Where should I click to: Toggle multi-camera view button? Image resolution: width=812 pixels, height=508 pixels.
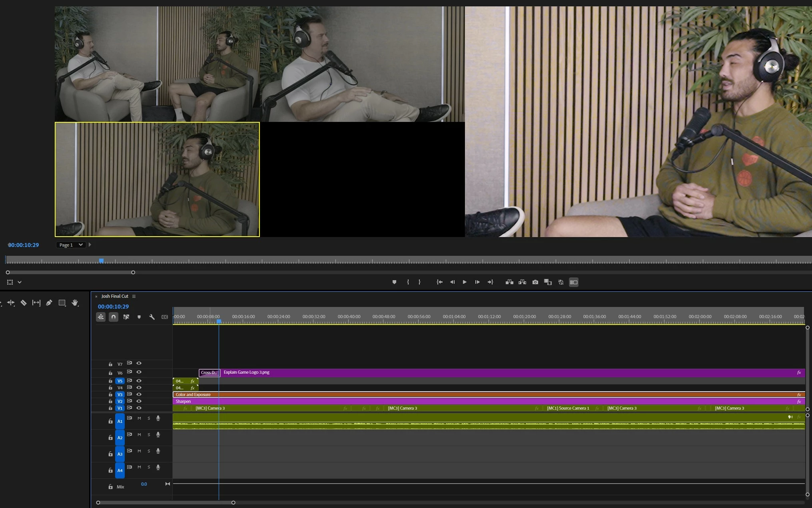click(x=574, y=282)
